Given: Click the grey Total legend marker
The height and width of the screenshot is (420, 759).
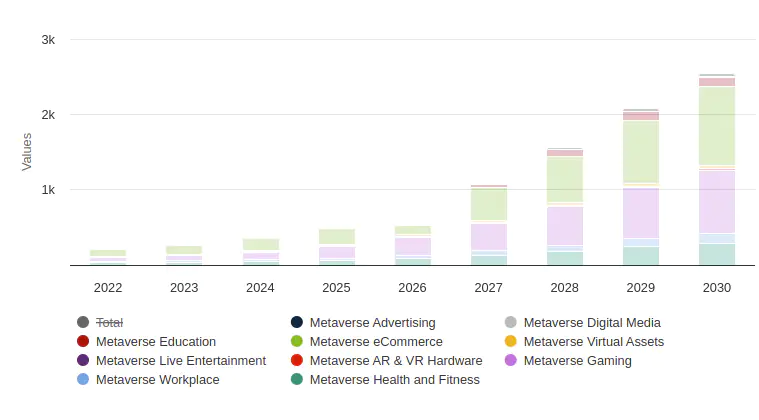Looking at the screenshot, I should (83, 322).
